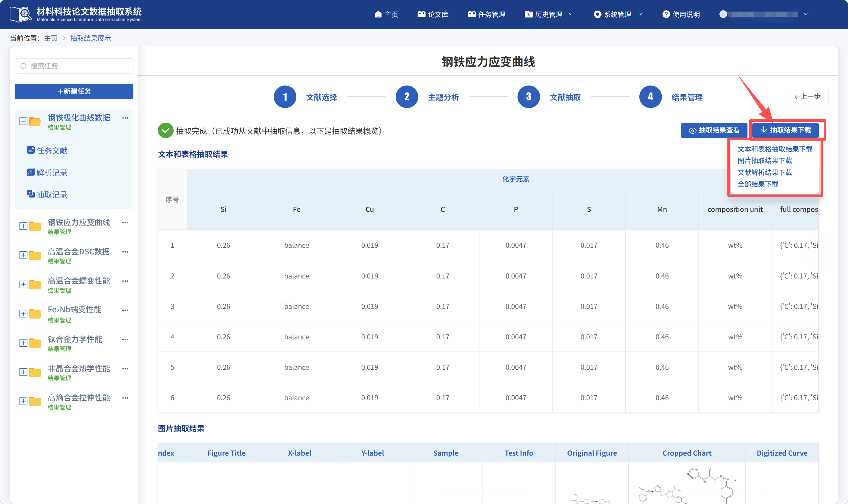Open the 主页 home nav item
The width and height of the screenshot is (848, 504).
coord(387,14)
